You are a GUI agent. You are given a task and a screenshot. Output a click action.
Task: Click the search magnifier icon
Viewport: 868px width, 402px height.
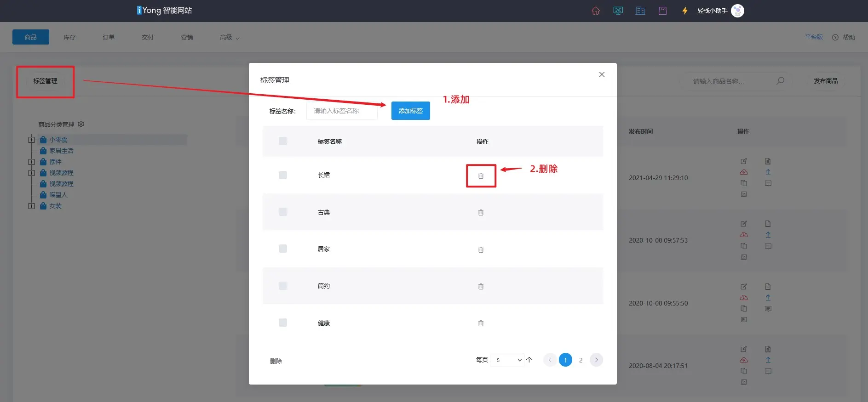(x=780, y=81)
